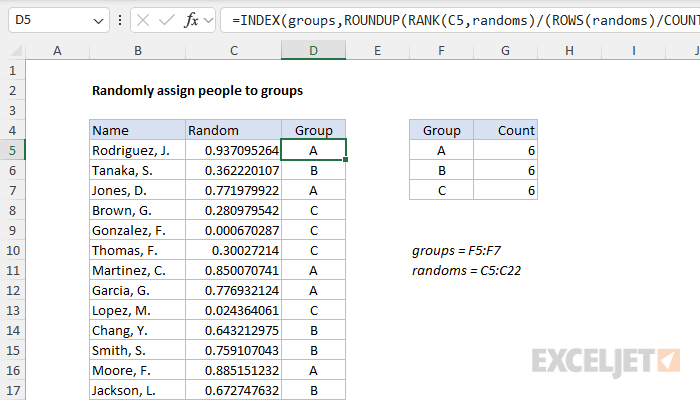The image size is (700, 400).
Task: Select random value 0.000670287
Action: 233,230
